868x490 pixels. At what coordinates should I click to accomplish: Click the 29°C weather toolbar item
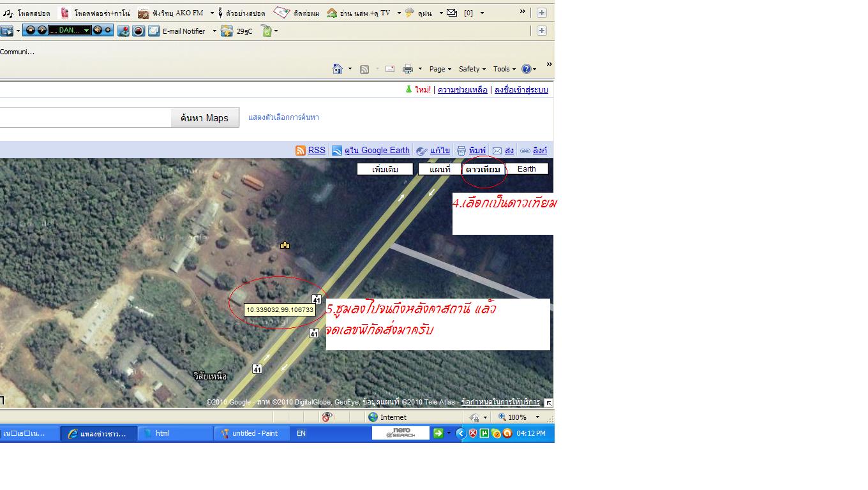pos(236,31)
